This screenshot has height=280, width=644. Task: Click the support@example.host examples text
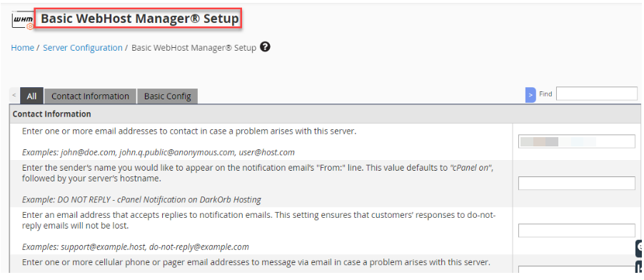(x=136, y=247)
